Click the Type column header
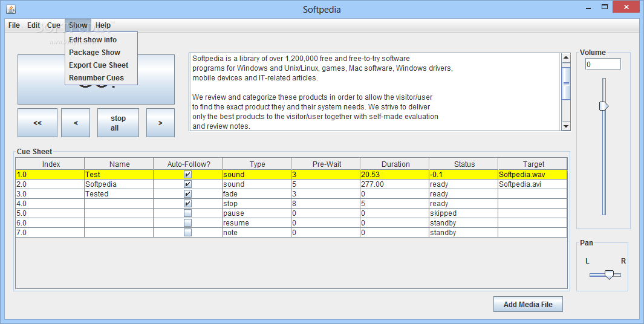This screenshot has height=324, width=644. pos(257,164)
